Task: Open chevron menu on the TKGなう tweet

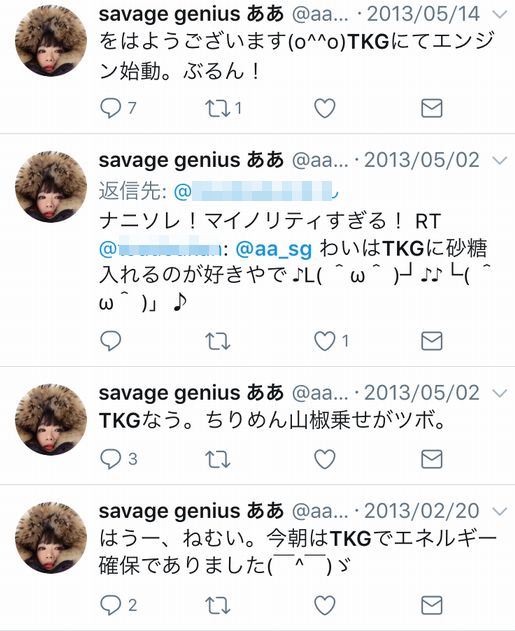Action: (500, 393)
